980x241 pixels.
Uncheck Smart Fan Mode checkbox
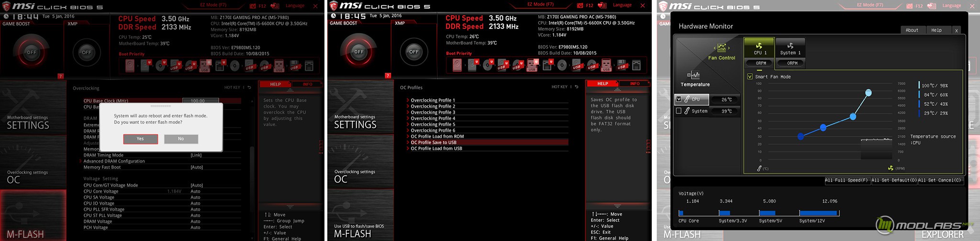click(x=750, y=77)
